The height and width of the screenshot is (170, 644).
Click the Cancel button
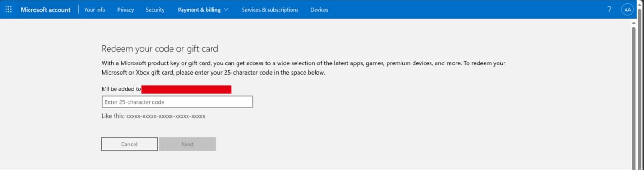129,144
